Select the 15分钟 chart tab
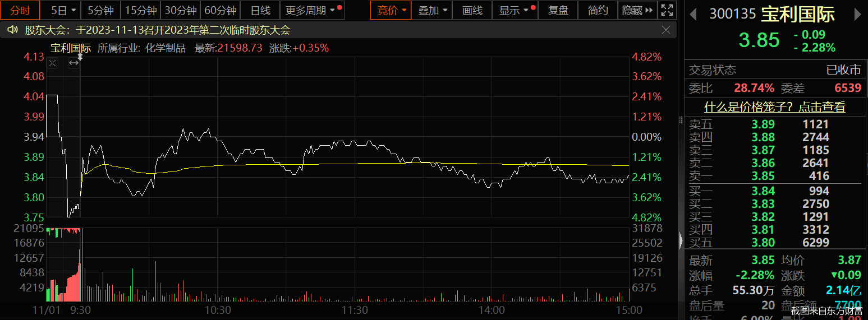868x320 pixels. (141, 10)
